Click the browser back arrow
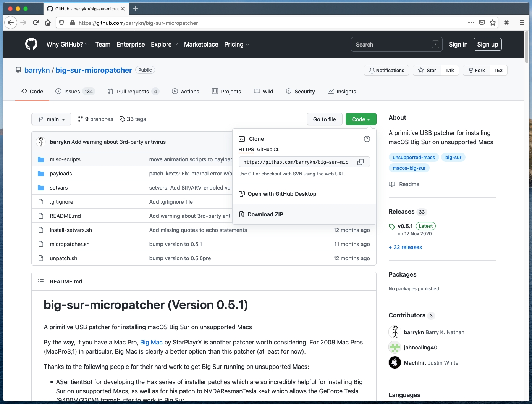The height and width of the screenshot is (404, 532). [11, 23]
